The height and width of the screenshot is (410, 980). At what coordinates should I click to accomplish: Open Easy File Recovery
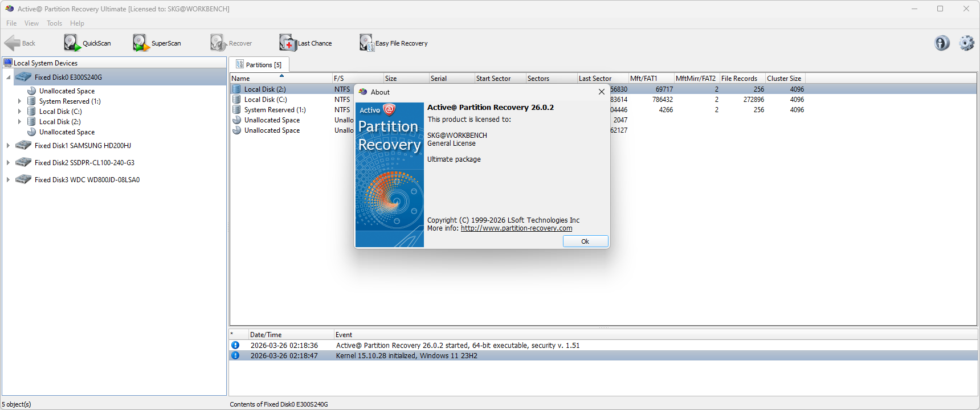click(x=393, y=43)
